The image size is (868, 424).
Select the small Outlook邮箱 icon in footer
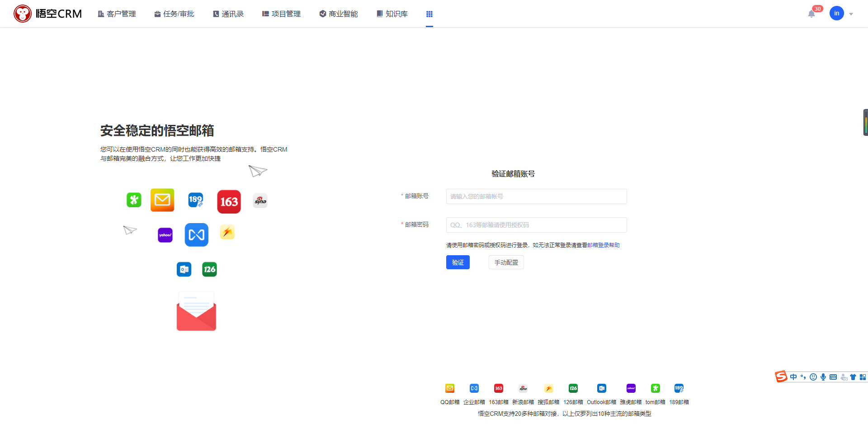(602, 388)
